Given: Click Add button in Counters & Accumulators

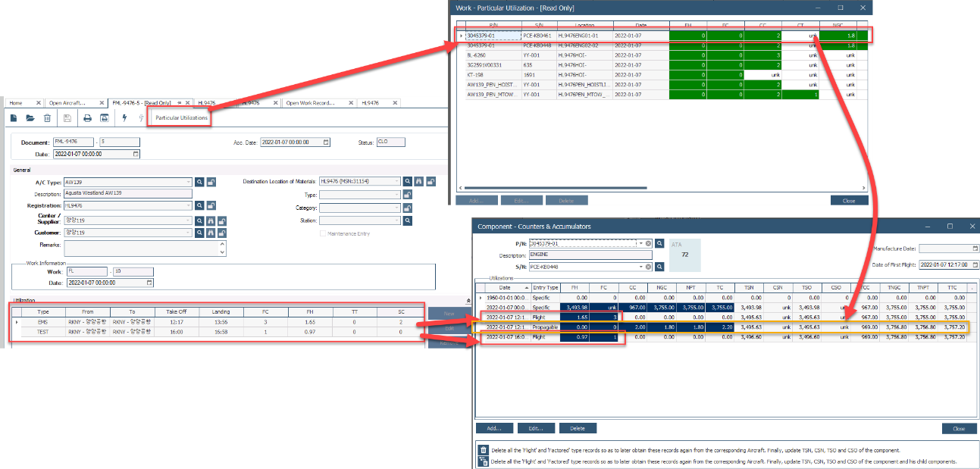Looking at the screenshot, I should point(494,428).
